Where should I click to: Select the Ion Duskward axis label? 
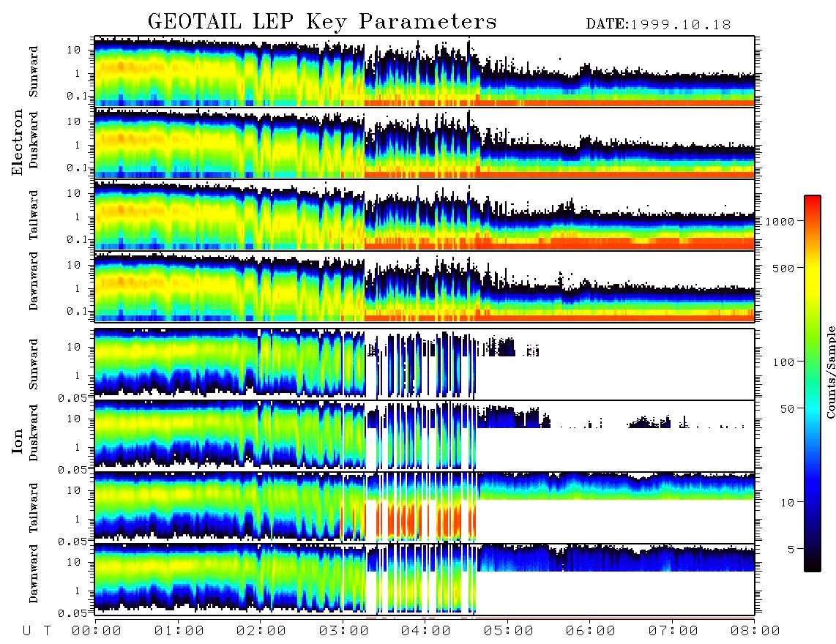34,433
